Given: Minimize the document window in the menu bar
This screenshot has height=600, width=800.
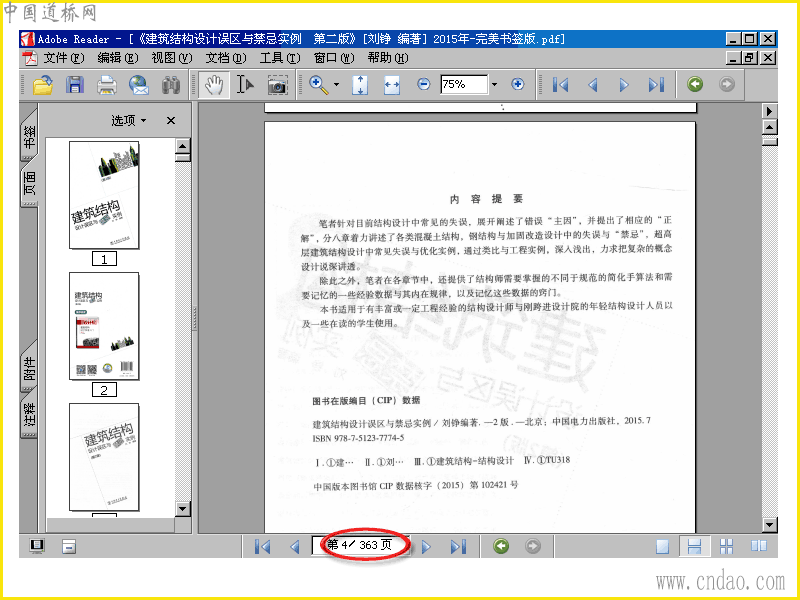Looking at the screenshot, I should (733, 58).
